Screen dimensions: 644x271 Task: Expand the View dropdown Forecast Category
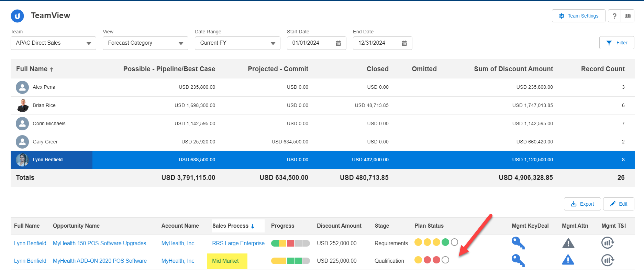click(x=145, y=43)
